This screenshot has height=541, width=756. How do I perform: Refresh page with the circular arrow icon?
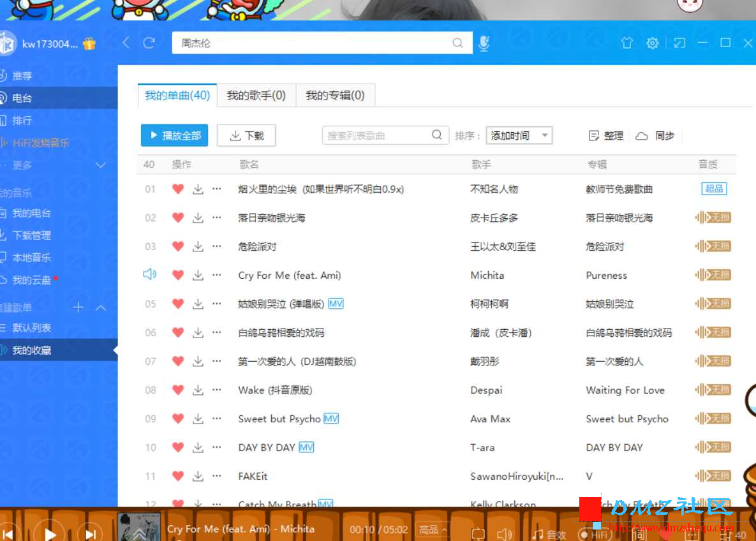[149, 43]
